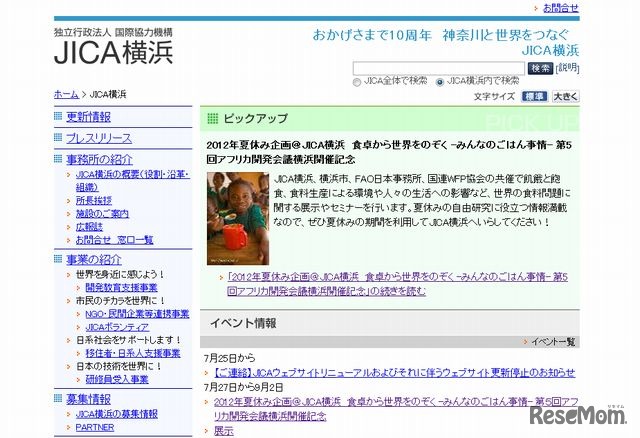Click the 市民のチカラを世界に! text
Viewport: 640px width, 438px height.
click(121, 301)
